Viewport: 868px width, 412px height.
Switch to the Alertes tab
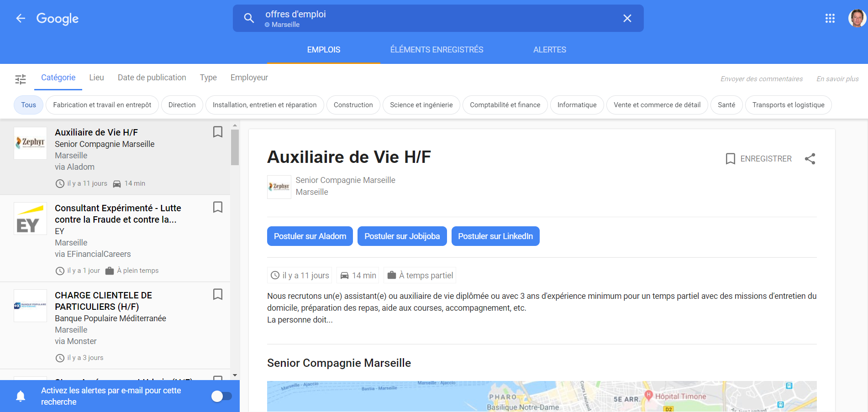point(549,50)
